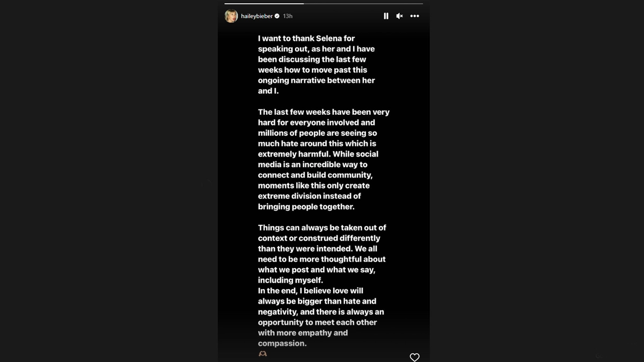
Task: Click the heart-hands emoji below the text
Action: [262, 354]
